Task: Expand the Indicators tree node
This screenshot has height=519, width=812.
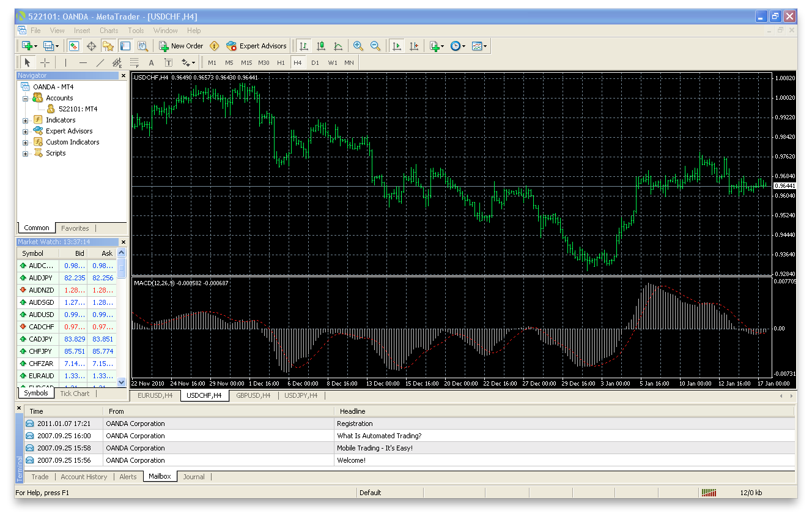Action: coord(26,121)
